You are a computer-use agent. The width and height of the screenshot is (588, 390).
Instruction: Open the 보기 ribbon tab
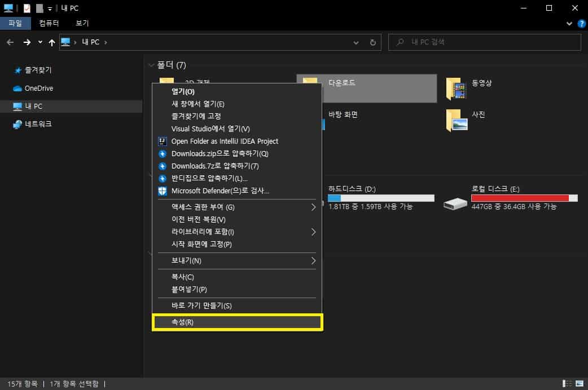(x=82, y=23)
